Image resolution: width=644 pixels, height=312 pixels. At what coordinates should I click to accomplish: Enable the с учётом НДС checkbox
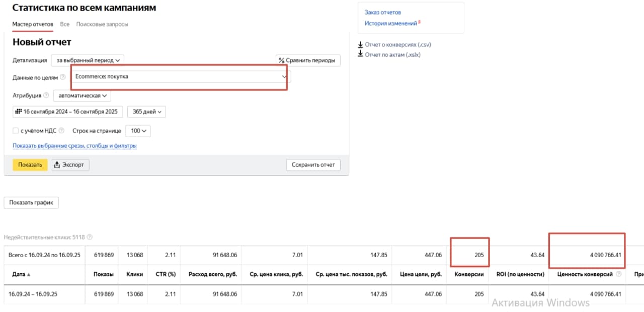[16, 131]
